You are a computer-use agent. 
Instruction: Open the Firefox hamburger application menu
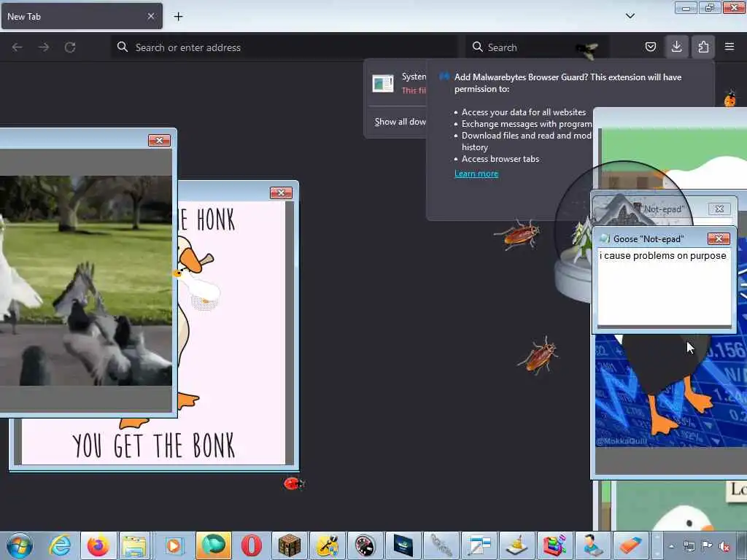pos(729,47)
